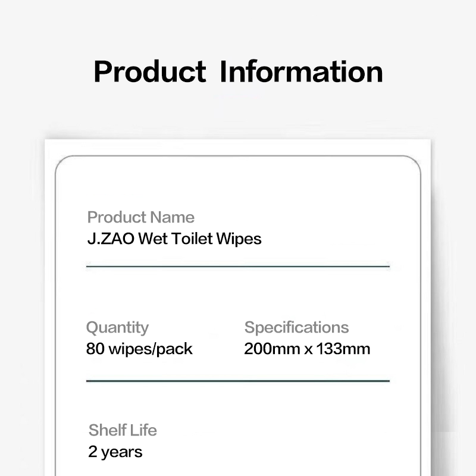Click the word Wipes in product name
The image size is (476, 476).
pyautogui.click(x=239, y=239)
